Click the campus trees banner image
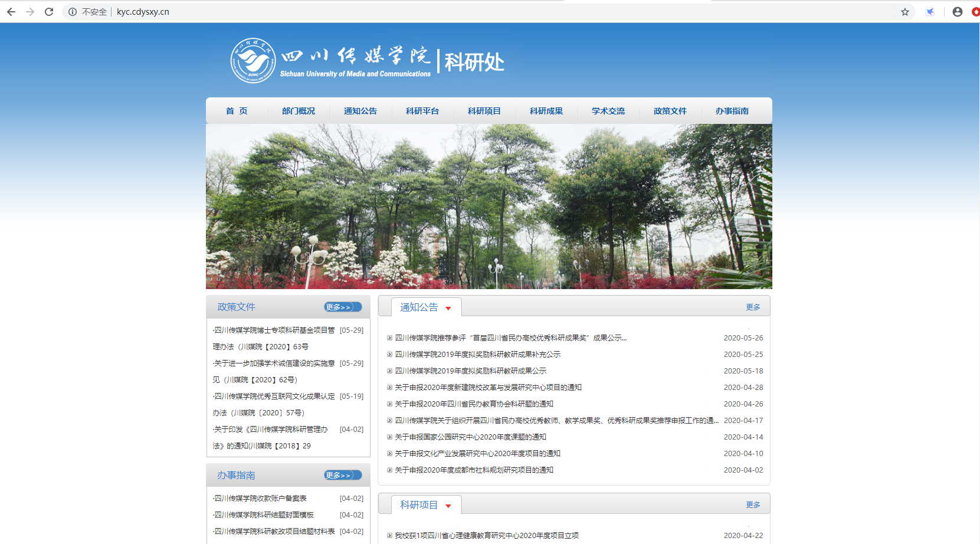Viewport: 980px width, 544px height. [x=489, y=207]
